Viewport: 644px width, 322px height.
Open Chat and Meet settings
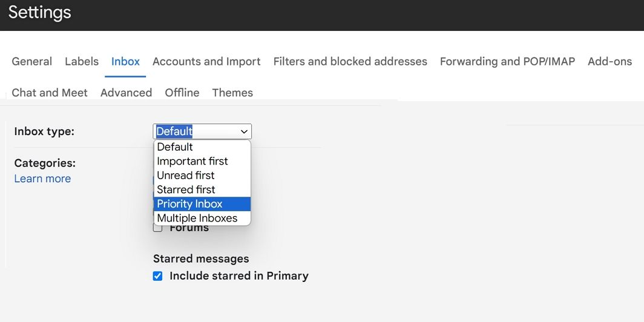pyautogui.click(x=50, y=93)
